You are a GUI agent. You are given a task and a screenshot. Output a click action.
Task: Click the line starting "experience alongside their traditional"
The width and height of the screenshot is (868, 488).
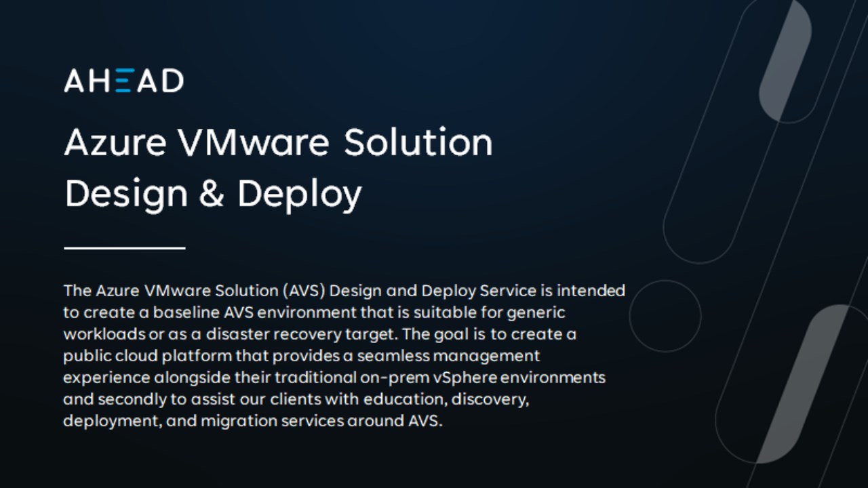pyautogui.click(x=334, y=378)
